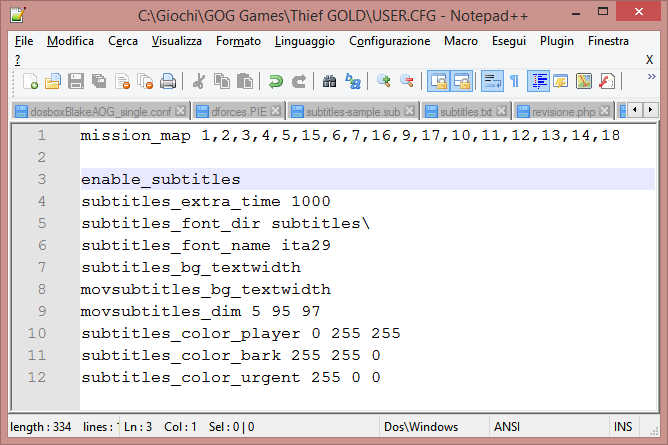
Task: Open the Function List icon
Action: pos(607,81)
